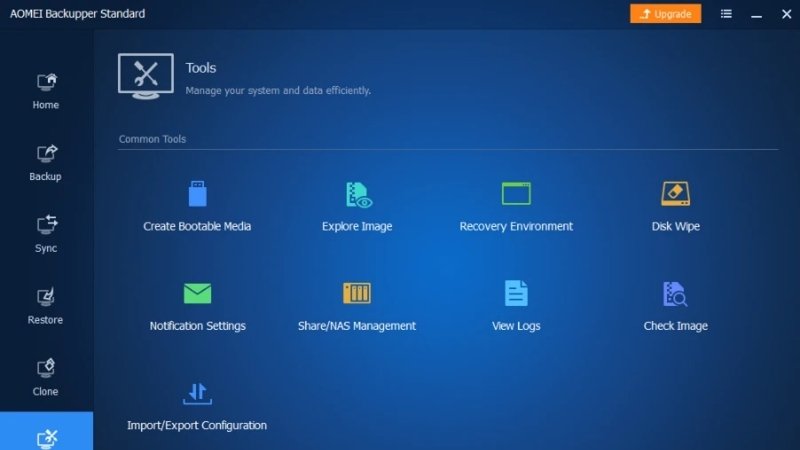The height and width of the screenshot is (450, 800).
Task: Open Notification Settings envelope icon
Action: 197,293
